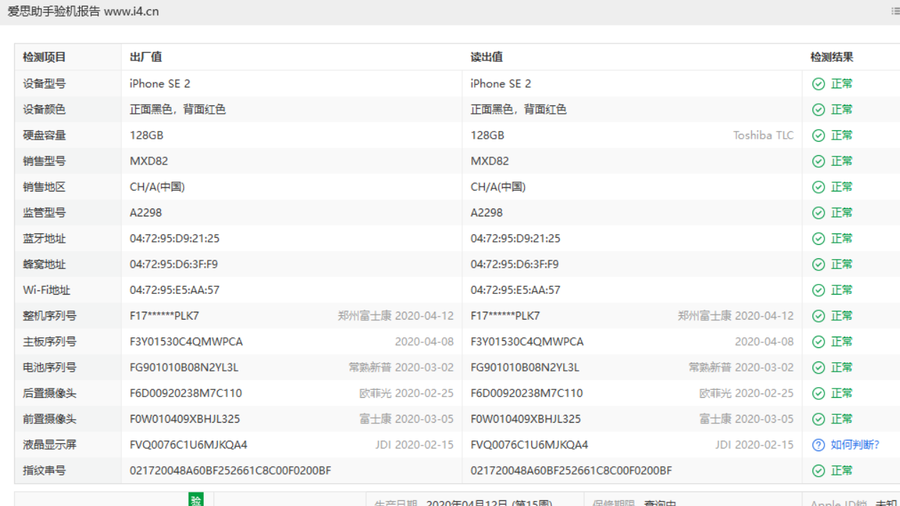Click factory sales model MXD82
The width and height of the screenshot is (900, 506).
tap(149, 161)
